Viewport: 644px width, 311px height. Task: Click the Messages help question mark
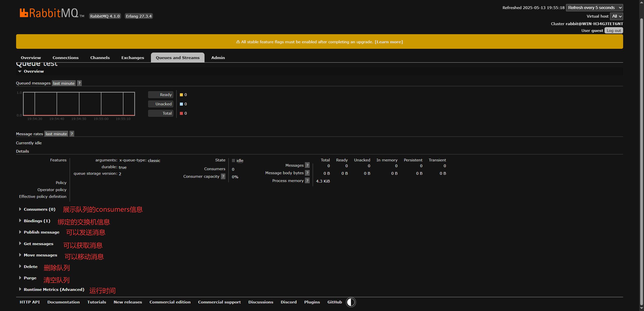tap(307, 165)
